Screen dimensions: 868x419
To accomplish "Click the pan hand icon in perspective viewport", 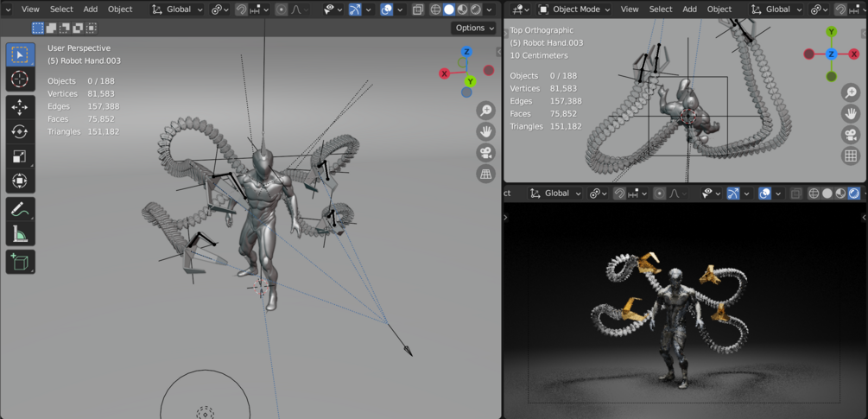I will point(485,131).
